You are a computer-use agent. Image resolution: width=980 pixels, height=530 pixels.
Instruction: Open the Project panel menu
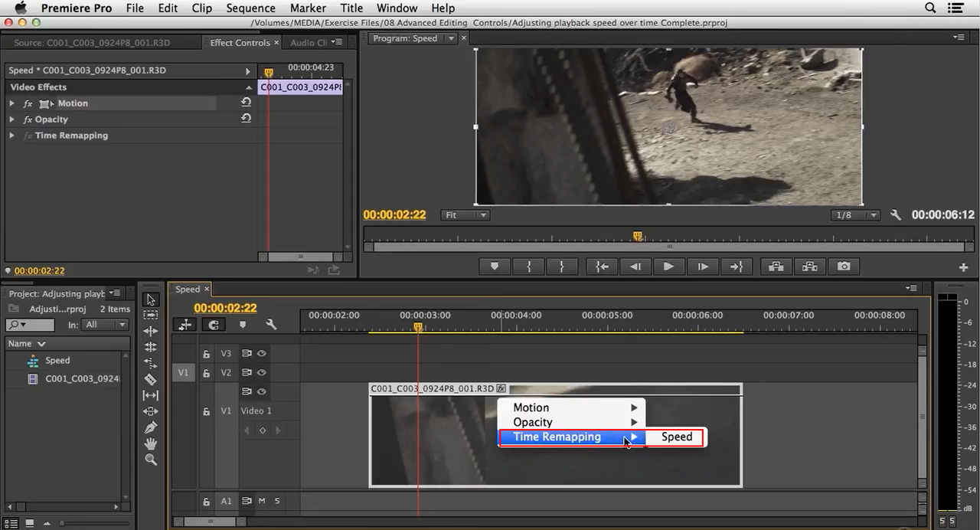116,293
